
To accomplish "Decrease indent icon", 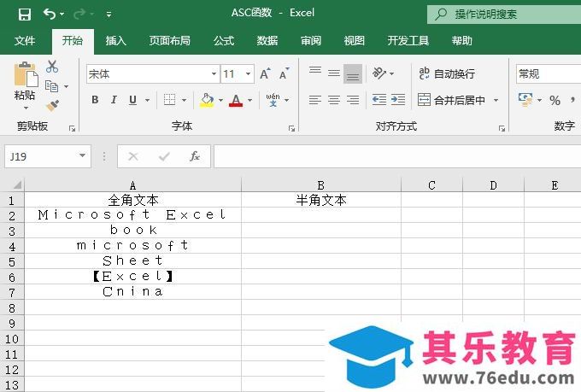I will coord(379,100).
